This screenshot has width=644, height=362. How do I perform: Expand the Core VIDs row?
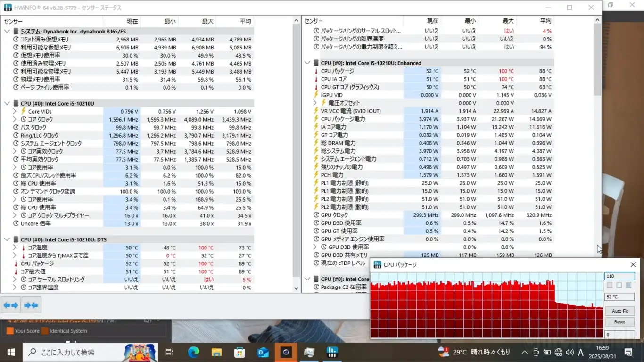pyautogui.click(x=15, y=111)
